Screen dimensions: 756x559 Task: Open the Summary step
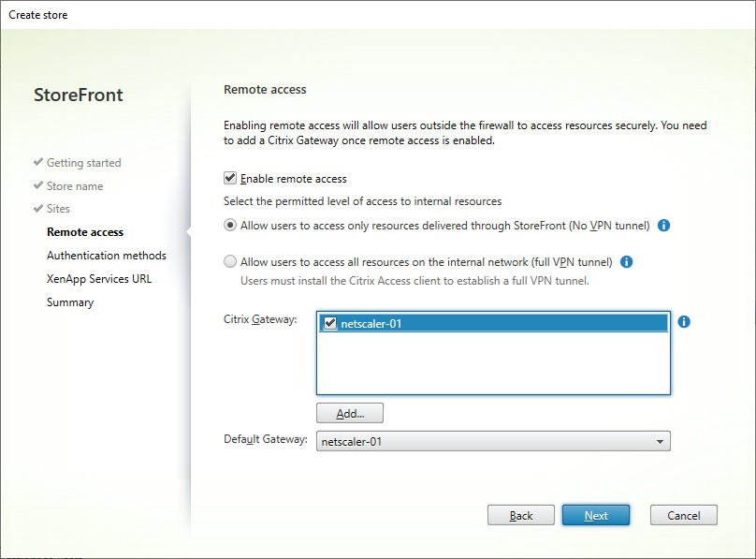click(x=68, y=302)
